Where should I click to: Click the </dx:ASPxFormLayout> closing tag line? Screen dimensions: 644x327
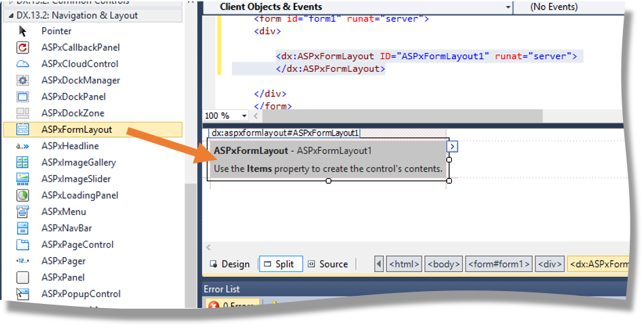click(330, 69)
